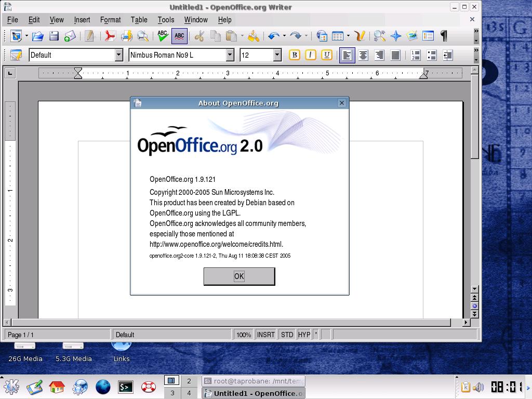Save document with the floppy icon
The width and height of the screenshot is (532, 399).
[54, 36]
